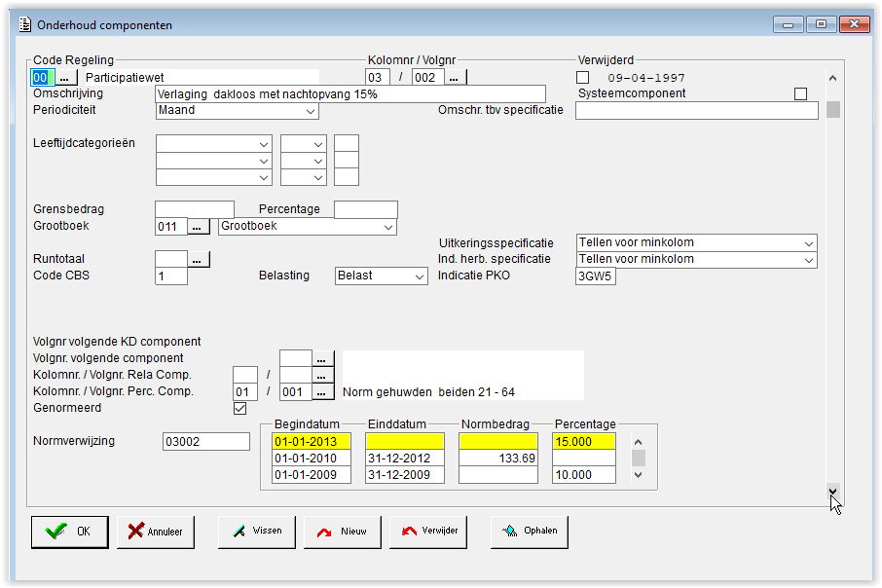The image size is (882, 588).
Task: Open the Code Regeling lookup ellipsis button
Action: coord(66,78)
